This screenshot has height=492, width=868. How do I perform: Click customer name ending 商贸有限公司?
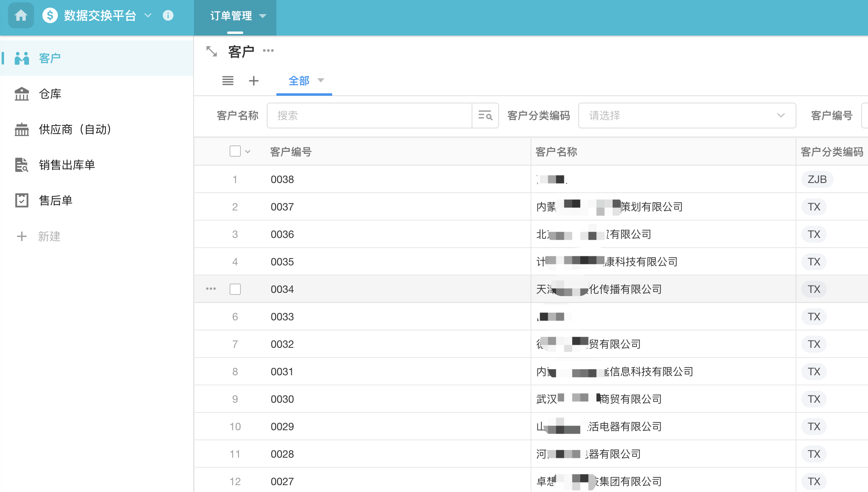point(599,399)
